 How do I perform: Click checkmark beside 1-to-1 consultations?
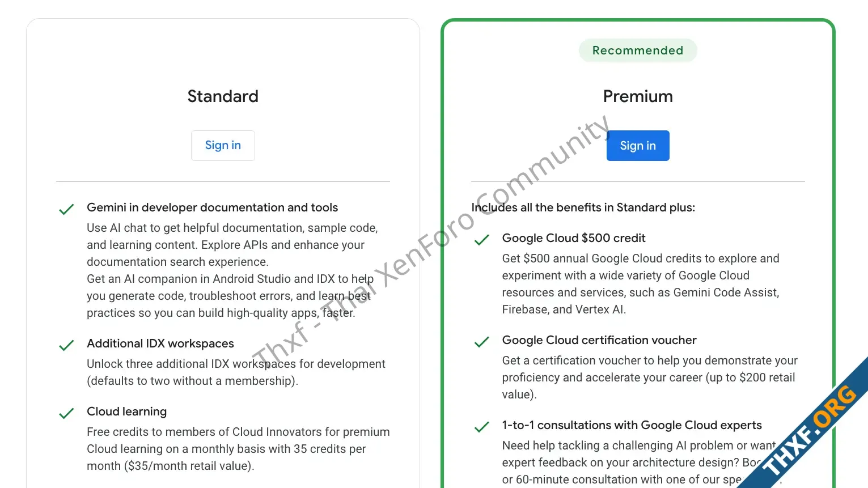click(x=482, y=427)
